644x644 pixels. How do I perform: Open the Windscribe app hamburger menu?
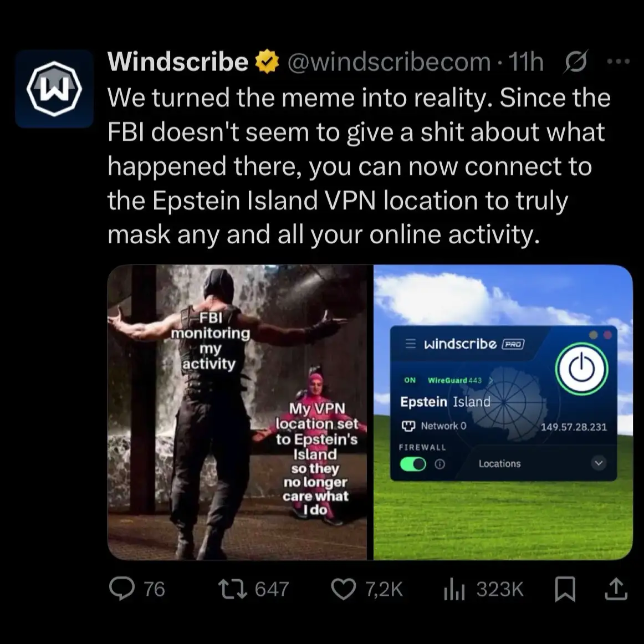[x=410, y=344]
